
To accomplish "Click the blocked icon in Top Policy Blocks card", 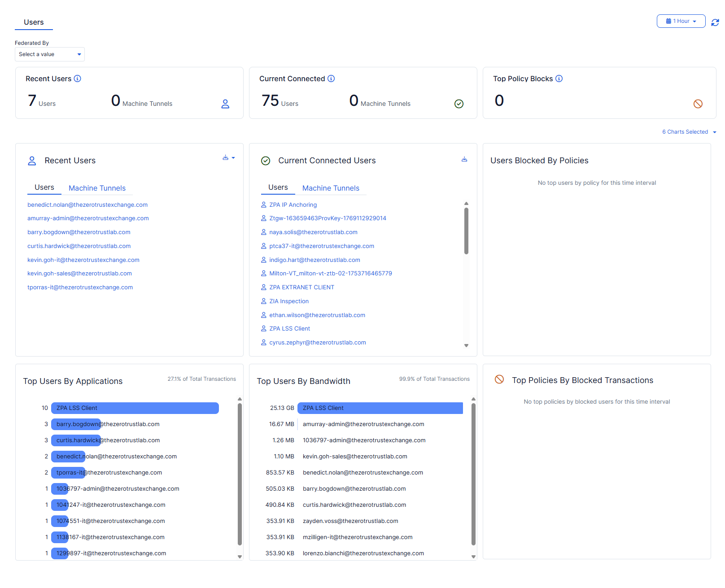I will [x=698, y=104].
